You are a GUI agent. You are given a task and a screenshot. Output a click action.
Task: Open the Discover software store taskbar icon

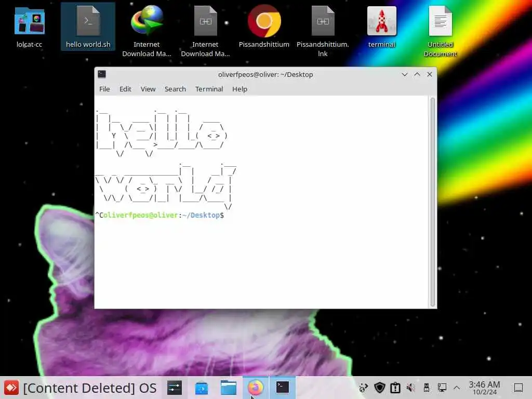[x=202, y=388]
